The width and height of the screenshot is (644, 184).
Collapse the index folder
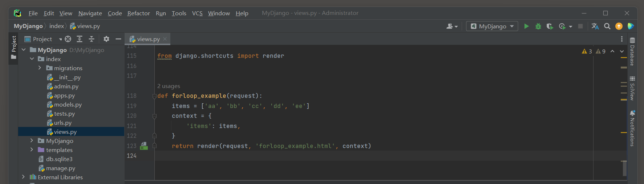(32, 59)
